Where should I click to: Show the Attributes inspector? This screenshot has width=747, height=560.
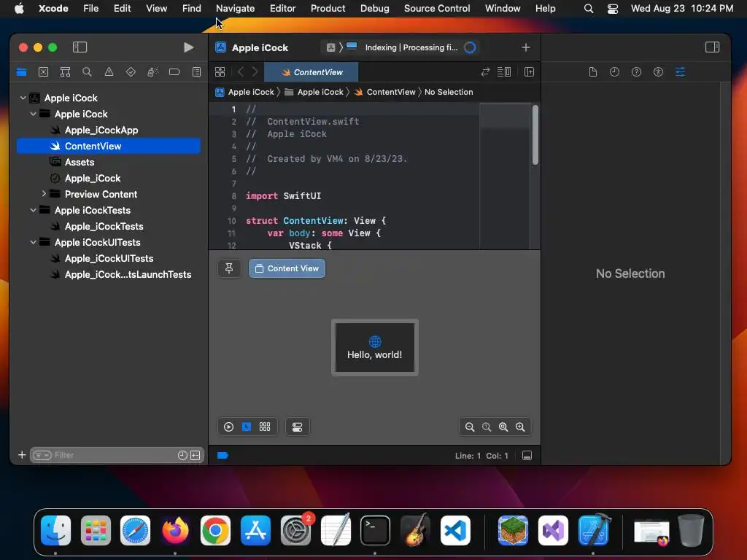681,72
